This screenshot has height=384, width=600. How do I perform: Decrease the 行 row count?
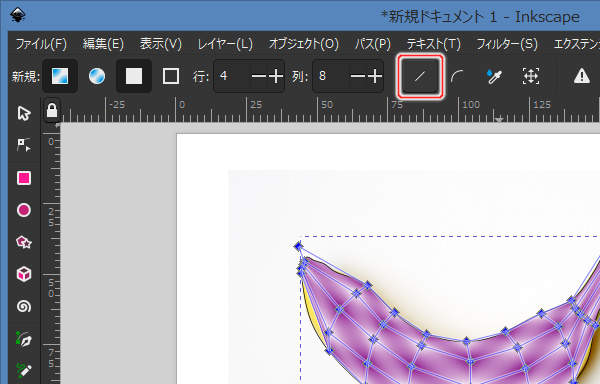tap(259, 76)
